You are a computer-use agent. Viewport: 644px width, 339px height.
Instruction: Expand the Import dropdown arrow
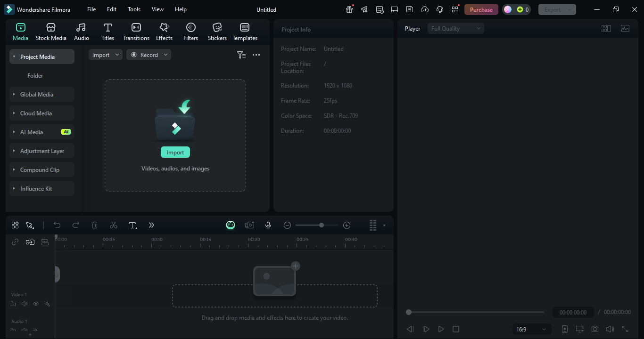[117, 55]
